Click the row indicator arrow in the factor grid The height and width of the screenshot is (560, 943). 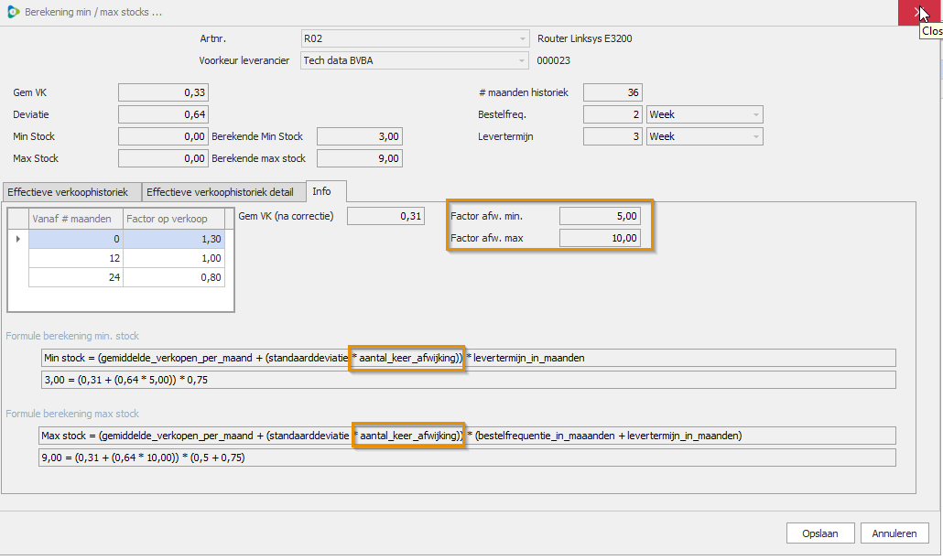point(17,238)
